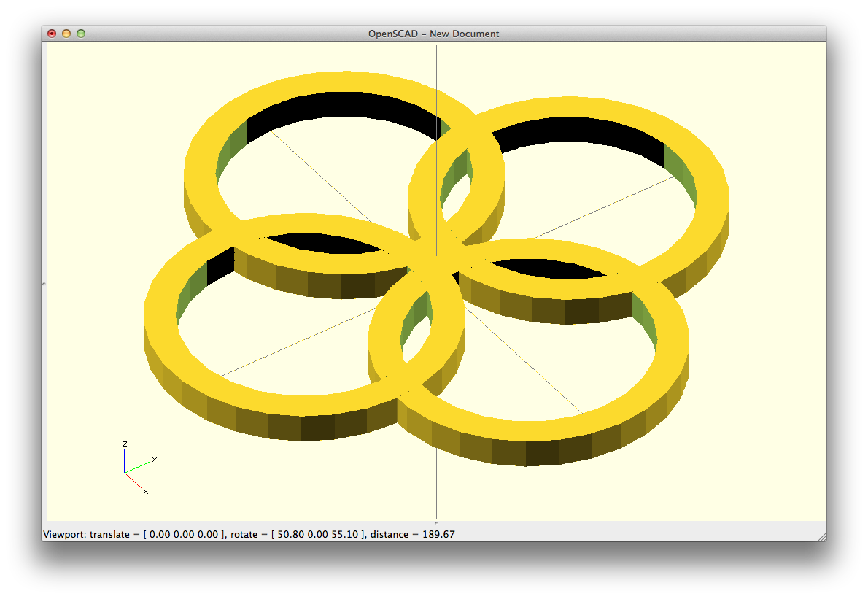The height and width of the screenshot is (599, 868).
Task: Expand the collapsed console pane handle at bottom
Action: [435, 522]
